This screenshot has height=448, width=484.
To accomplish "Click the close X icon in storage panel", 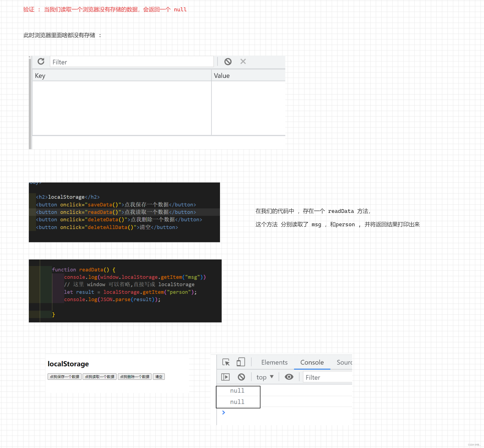I will tap(243, 62).
